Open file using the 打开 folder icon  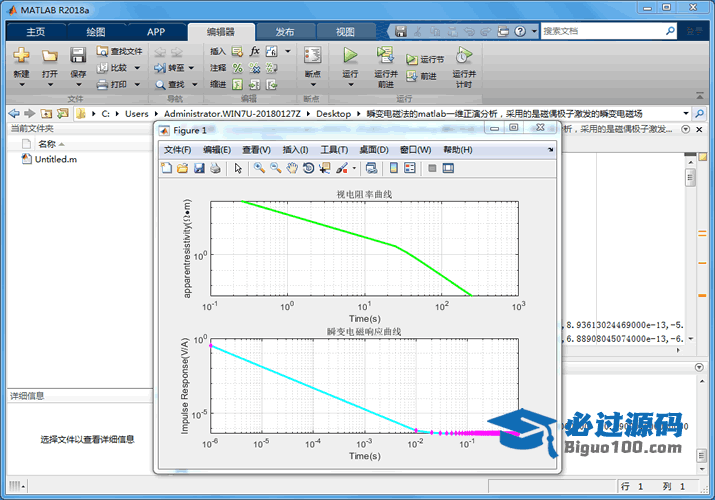[x=49, y=56]
